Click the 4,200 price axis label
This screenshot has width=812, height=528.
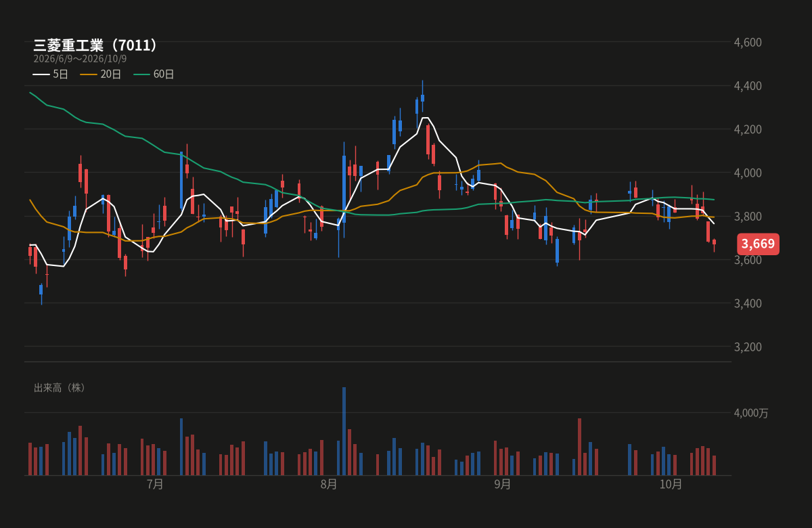tap(748, 129)
